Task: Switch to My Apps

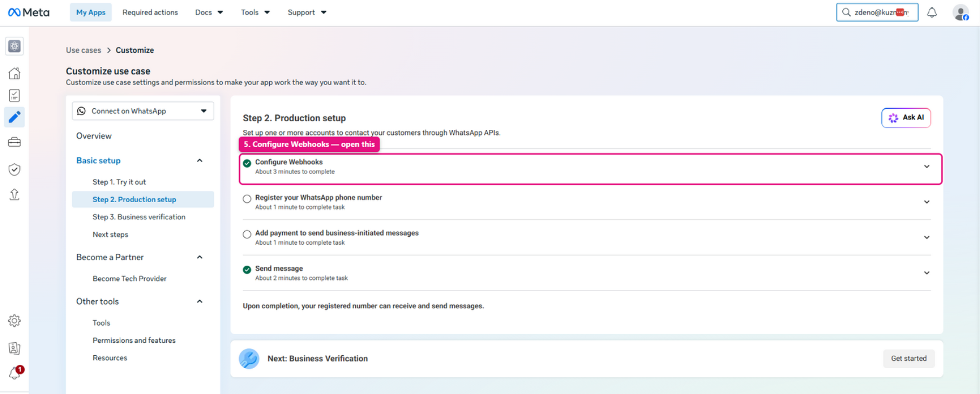Action: pos(91,12)
